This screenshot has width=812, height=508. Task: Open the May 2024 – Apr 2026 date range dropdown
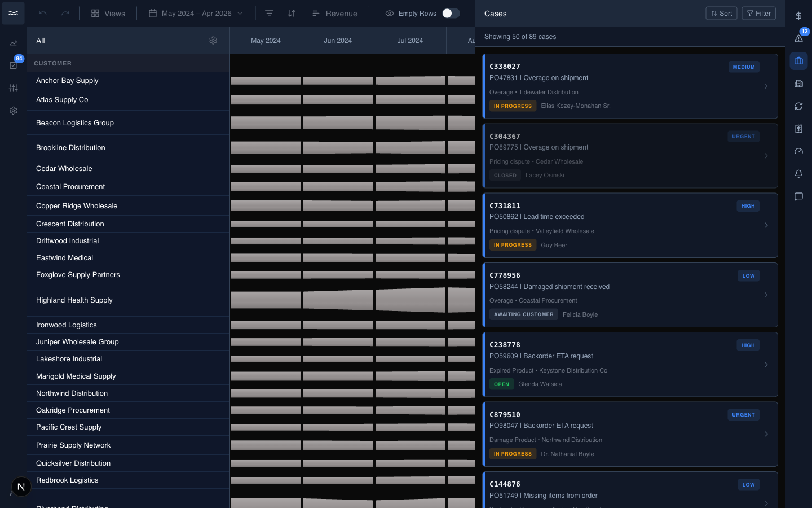196,13
